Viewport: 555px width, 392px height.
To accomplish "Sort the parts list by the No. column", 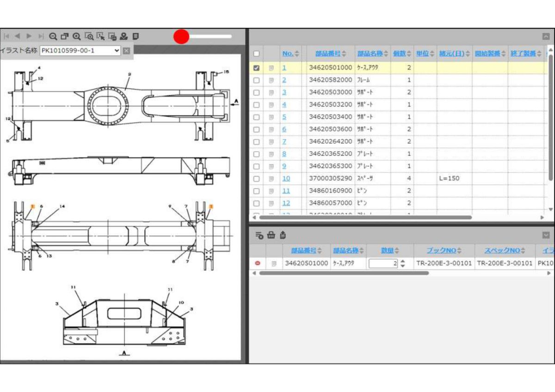I will (x=291, y=54).
